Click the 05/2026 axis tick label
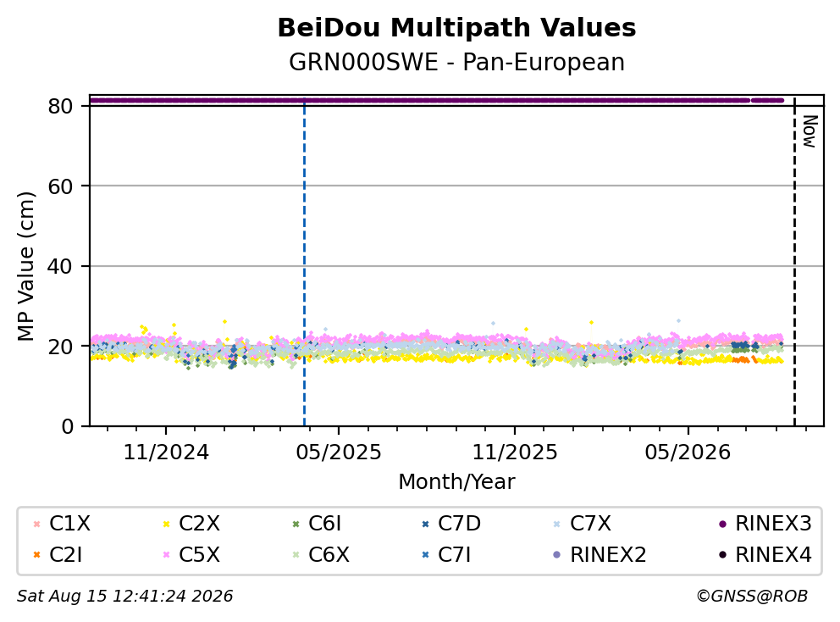Viewport: 840px width, 622px height. (688, 453)
